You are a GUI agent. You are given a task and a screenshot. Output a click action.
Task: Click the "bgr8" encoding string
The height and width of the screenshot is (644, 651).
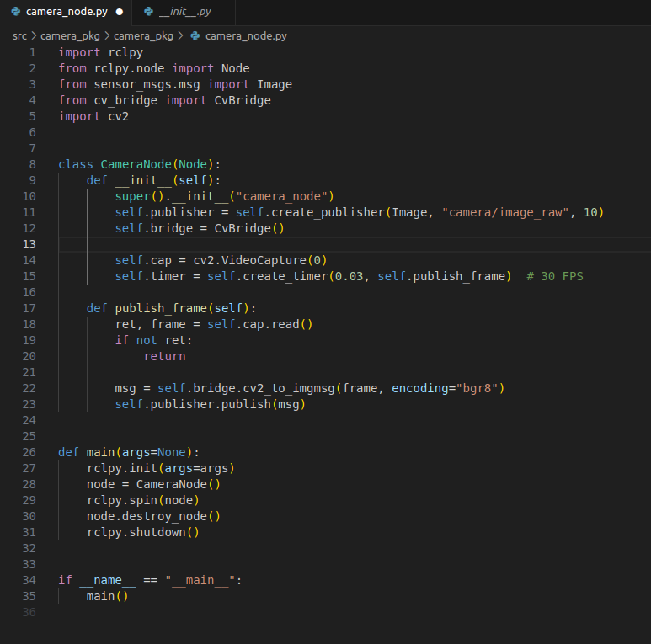click(x=476, y=388)
